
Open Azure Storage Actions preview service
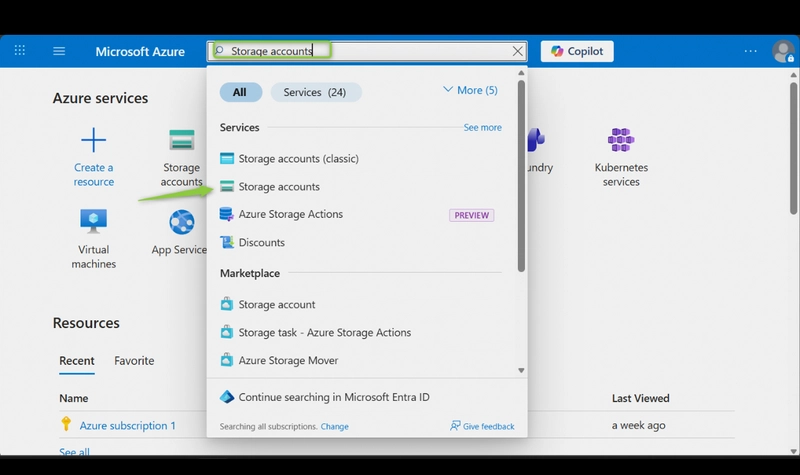pyautogui.click(x=290, y=214)
